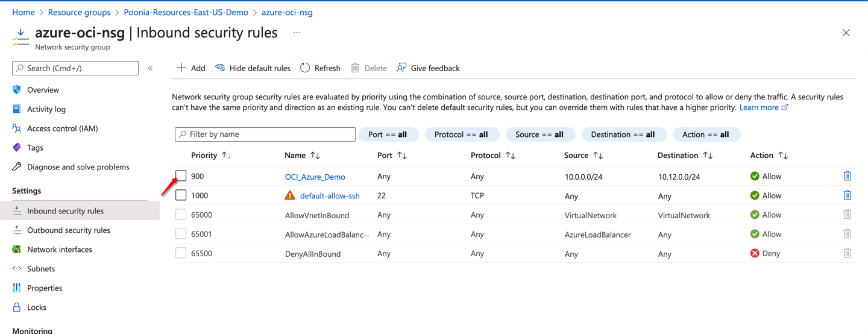Click the Refresh icon in toolbar

(x=305, y=68)
